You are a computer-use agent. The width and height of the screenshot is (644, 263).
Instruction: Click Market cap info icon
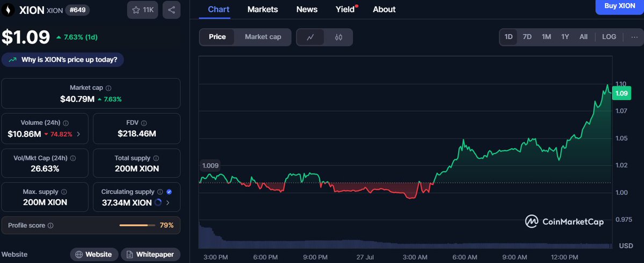108,88
